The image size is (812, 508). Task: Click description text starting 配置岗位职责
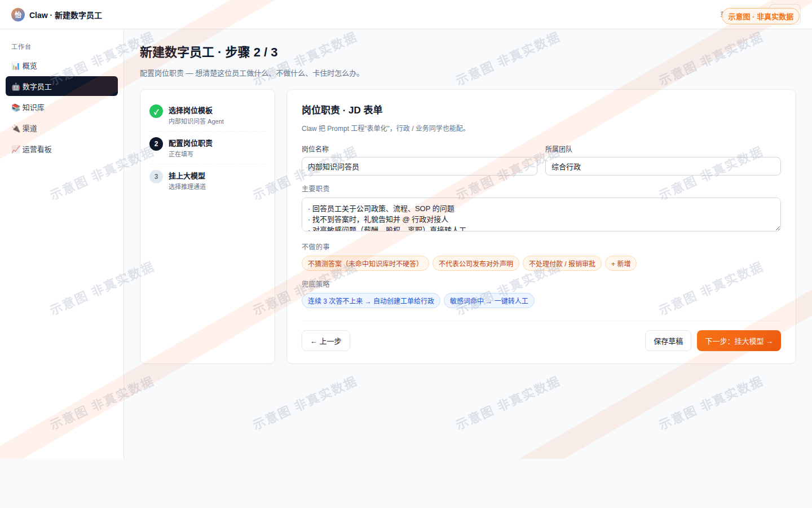(252, 73)
